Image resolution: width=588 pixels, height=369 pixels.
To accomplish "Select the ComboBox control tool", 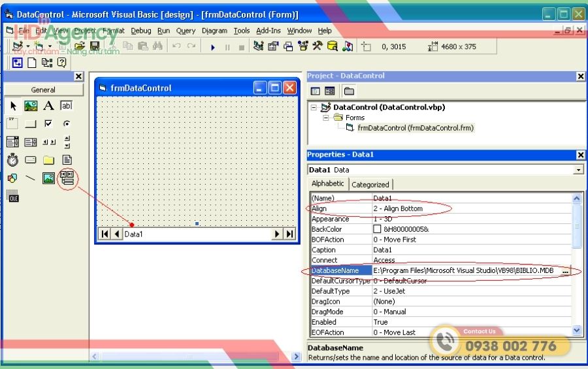I will [x=13, y=142].
